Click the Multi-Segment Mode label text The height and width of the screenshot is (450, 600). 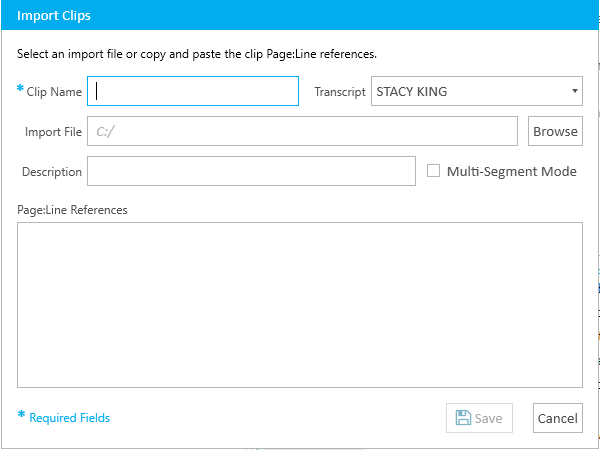coord(512,171)
